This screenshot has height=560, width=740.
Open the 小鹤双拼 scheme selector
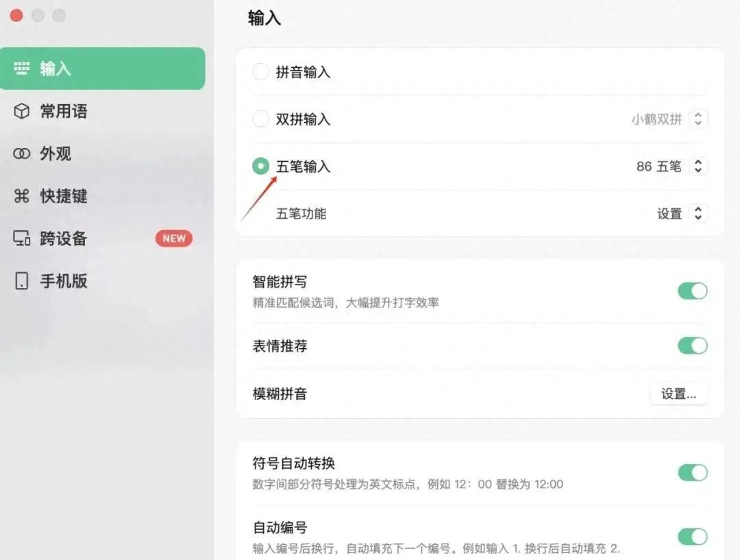[698, 119]
